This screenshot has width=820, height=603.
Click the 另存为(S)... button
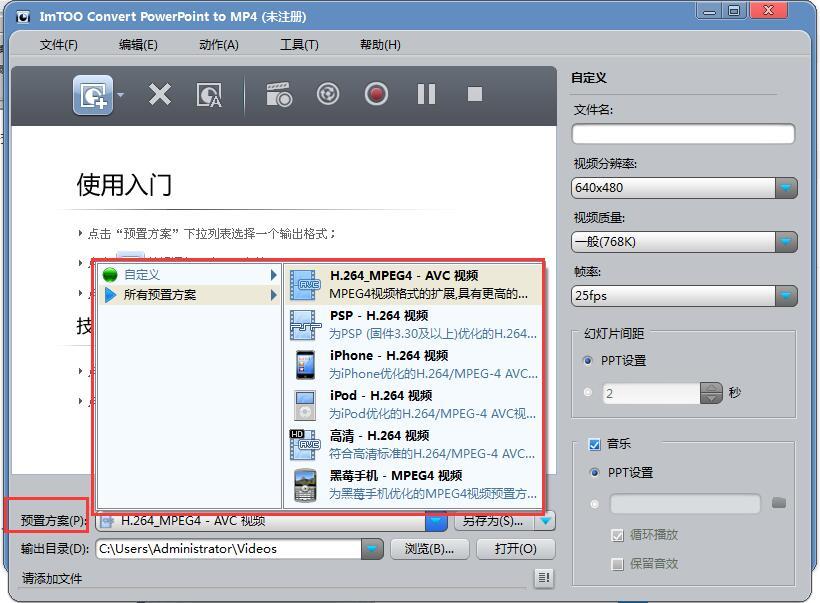pyautogui.click(x=493, y=521)
